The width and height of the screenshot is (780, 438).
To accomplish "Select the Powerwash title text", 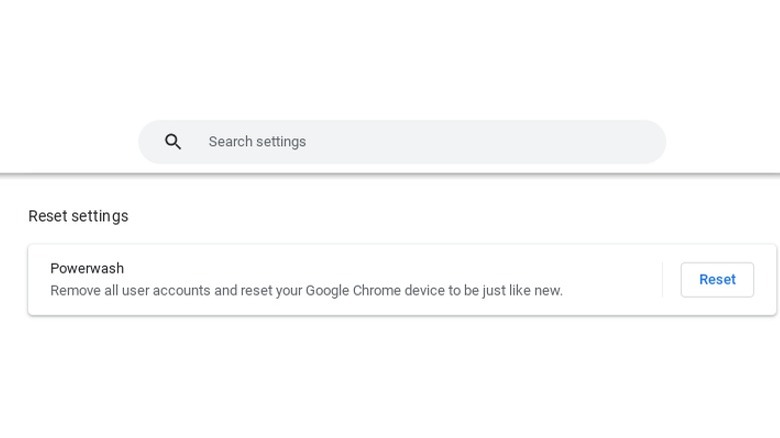I will [87, 268].
